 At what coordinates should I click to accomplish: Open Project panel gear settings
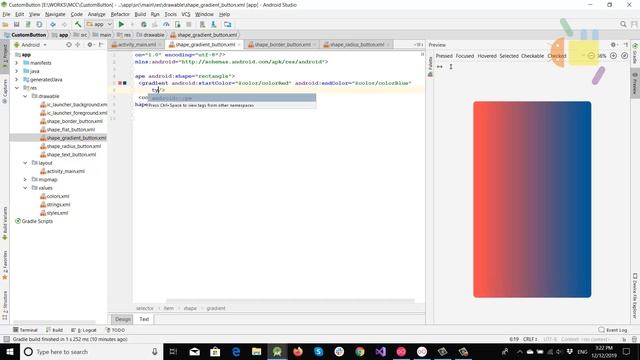pos(90,44)
